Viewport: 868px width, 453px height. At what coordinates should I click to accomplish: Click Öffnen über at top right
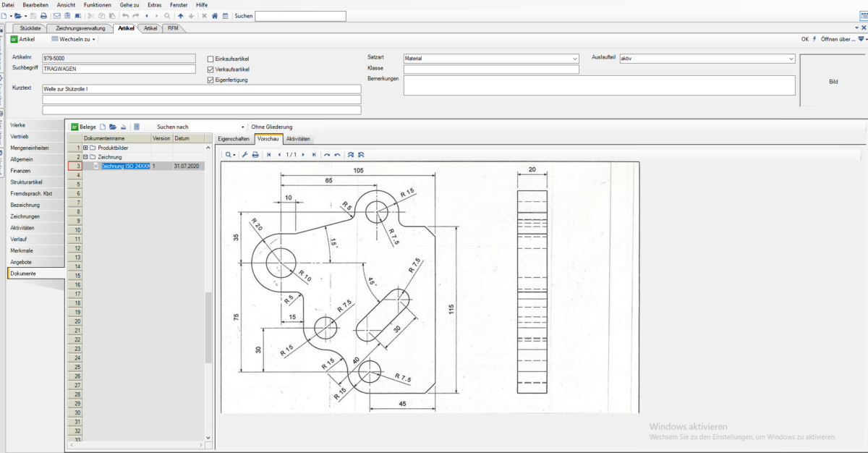839,40
